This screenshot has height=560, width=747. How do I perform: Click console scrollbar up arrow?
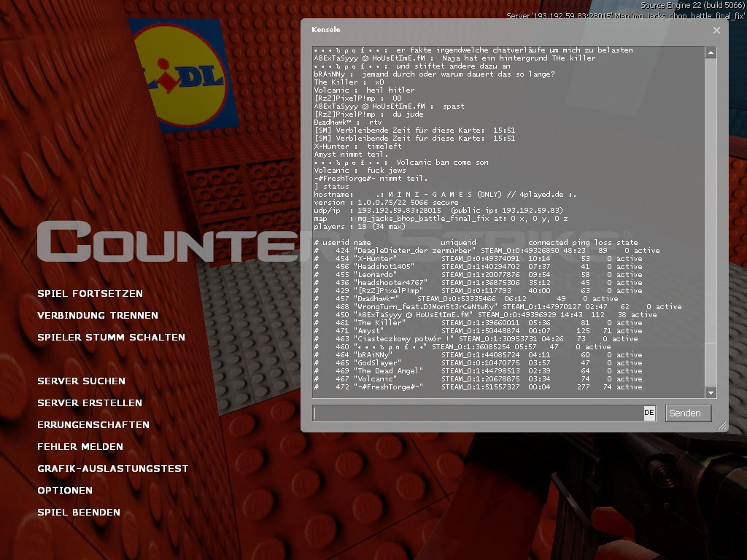711,52
